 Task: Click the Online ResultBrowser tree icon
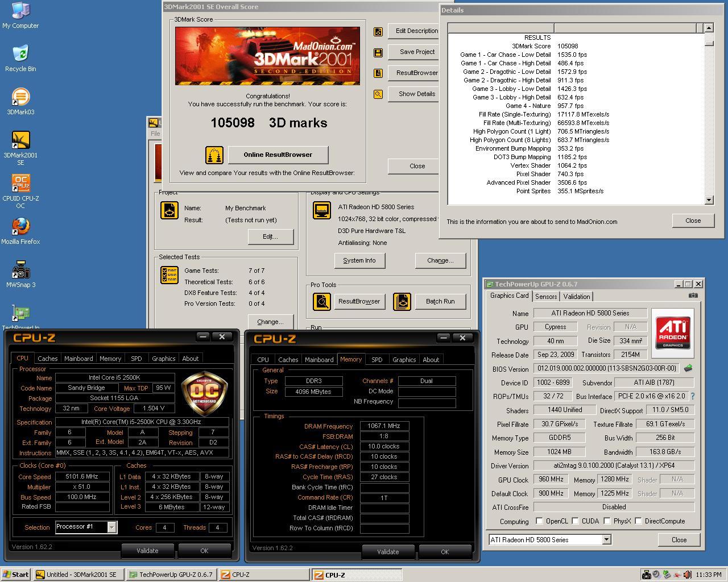coord(214,155)
